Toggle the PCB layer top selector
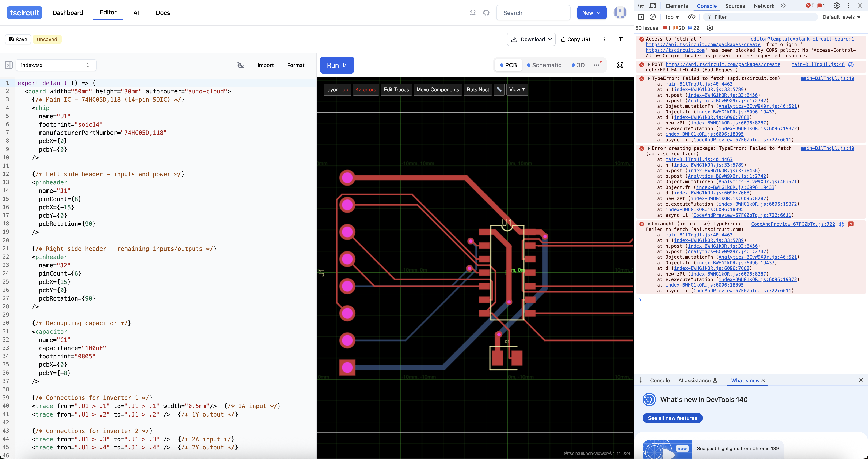This screenshot has height=459, width=868. pyautogui.click(x=337, y=89)
